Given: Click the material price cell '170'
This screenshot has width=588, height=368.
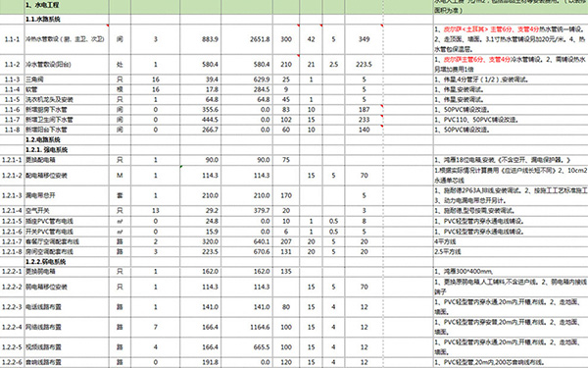Looking at the screenshot, I should 286,195.
